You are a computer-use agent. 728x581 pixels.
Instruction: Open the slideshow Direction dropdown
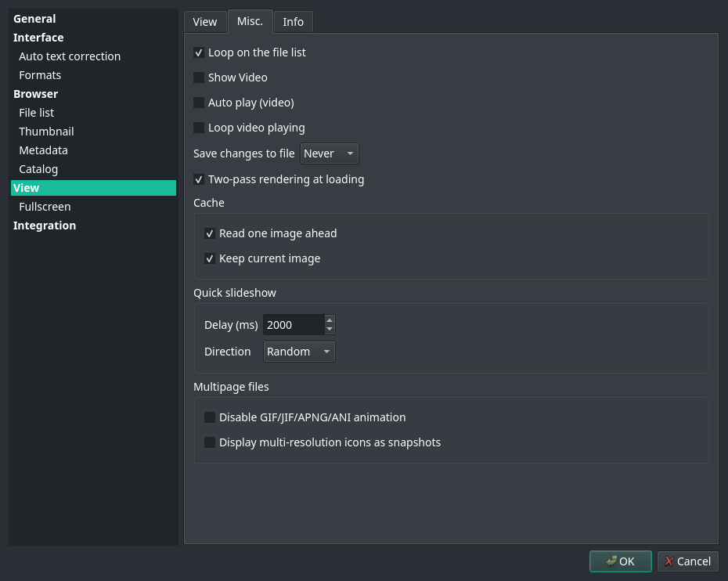coord(299,352)
